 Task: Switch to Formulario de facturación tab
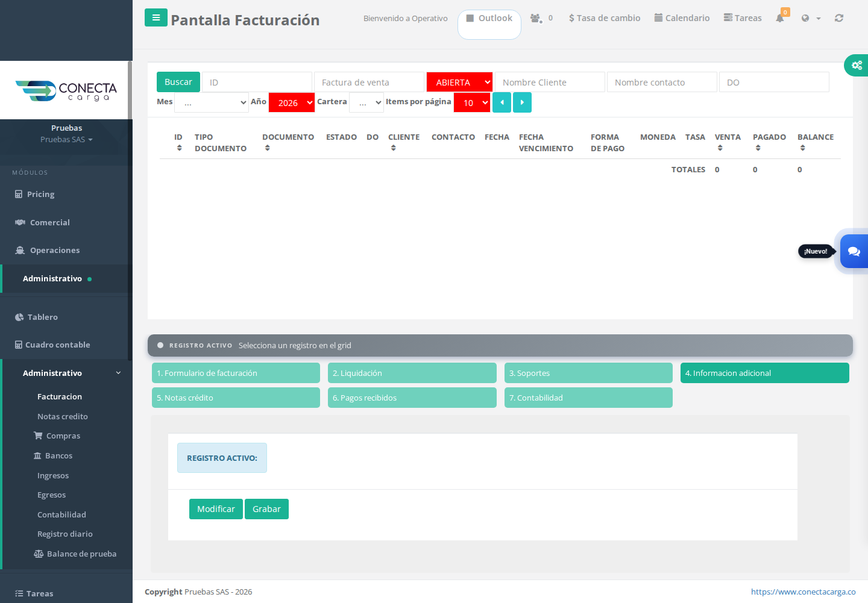pyautogui.click(x=236, y=373)
